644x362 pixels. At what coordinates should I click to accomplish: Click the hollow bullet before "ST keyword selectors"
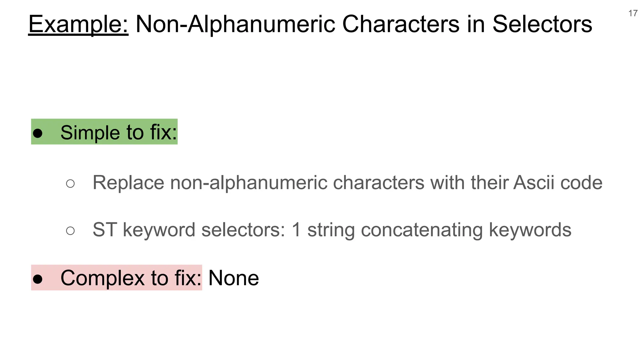(x=70, y=231)
